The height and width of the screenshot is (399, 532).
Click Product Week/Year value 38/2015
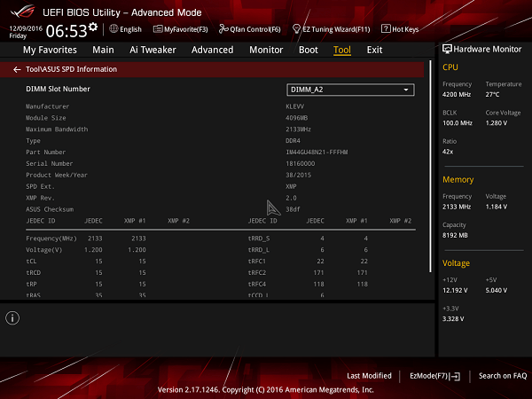click(298, 175)
